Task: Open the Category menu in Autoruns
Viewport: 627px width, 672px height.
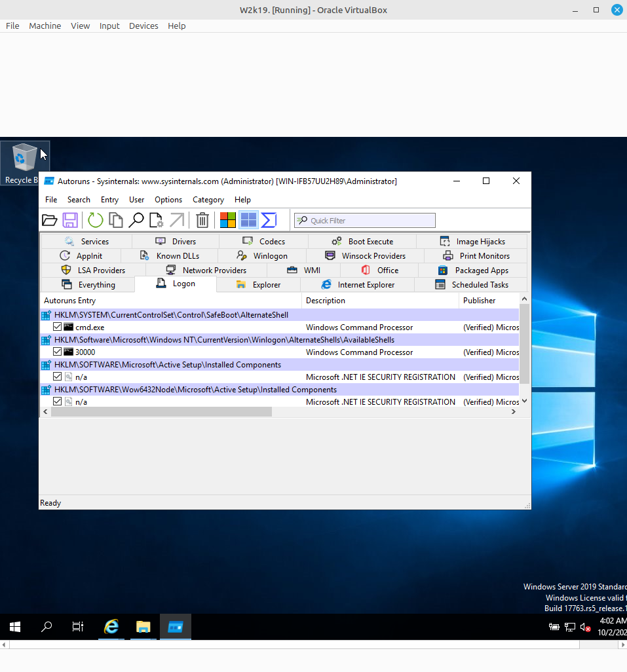Action: coord(208,200)
